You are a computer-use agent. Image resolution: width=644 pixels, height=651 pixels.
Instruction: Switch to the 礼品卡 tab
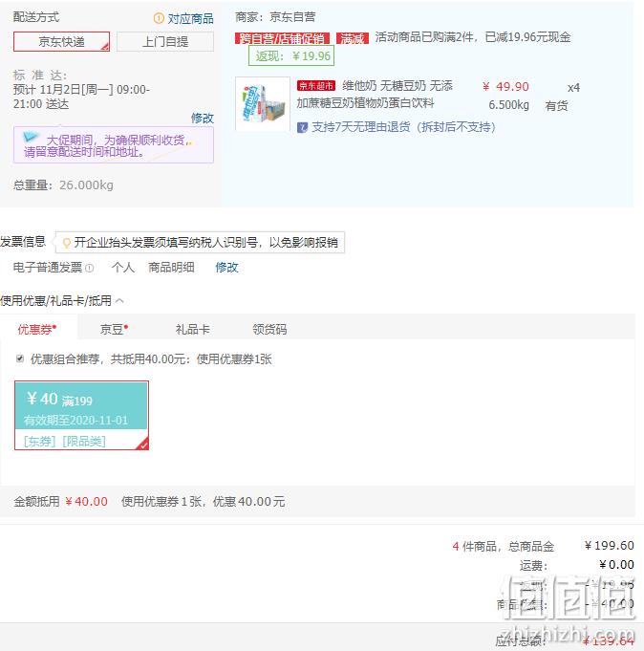(193, 329)
